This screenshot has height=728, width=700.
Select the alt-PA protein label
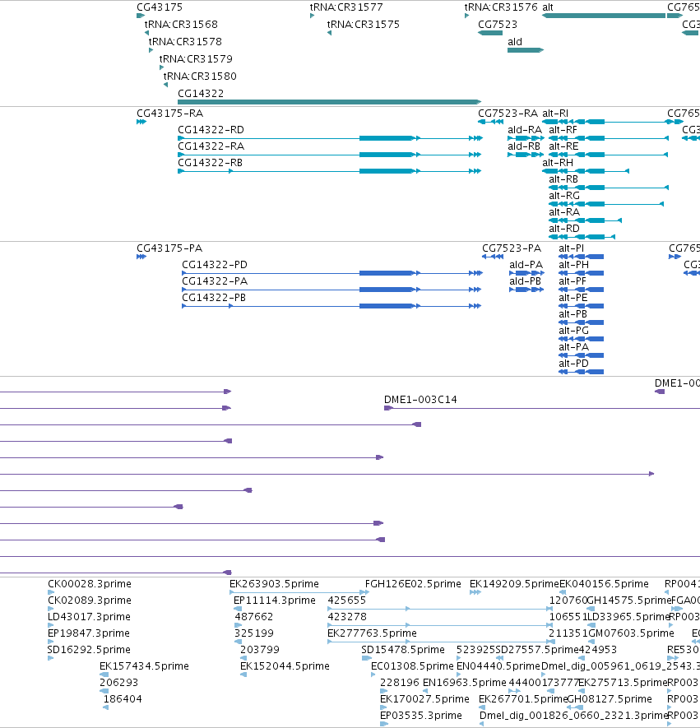point(574,347)
